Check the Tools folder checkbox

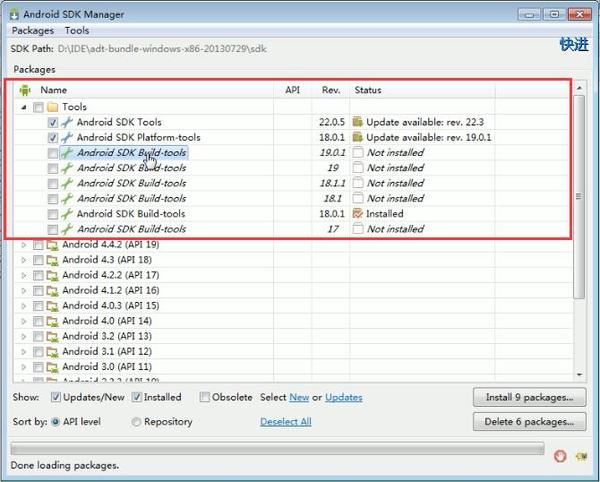click(38, 107)
